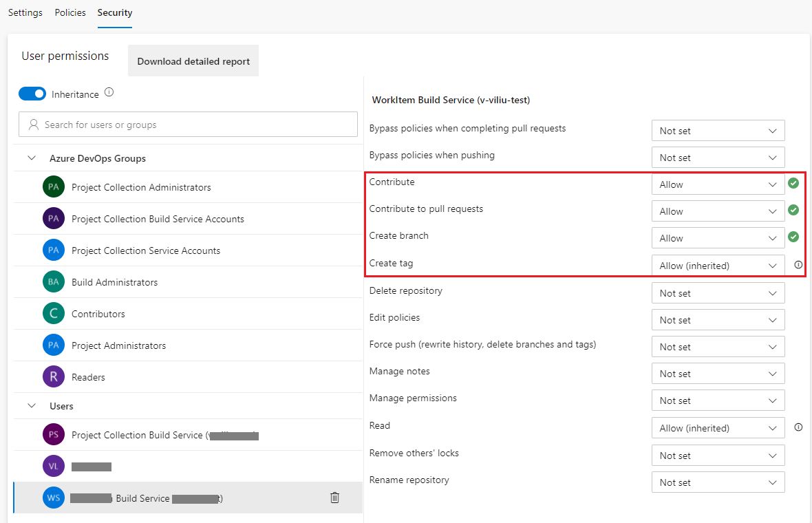Open the Contribute permission dropdown
Screen dimensions: 812x523
[718, 184]
